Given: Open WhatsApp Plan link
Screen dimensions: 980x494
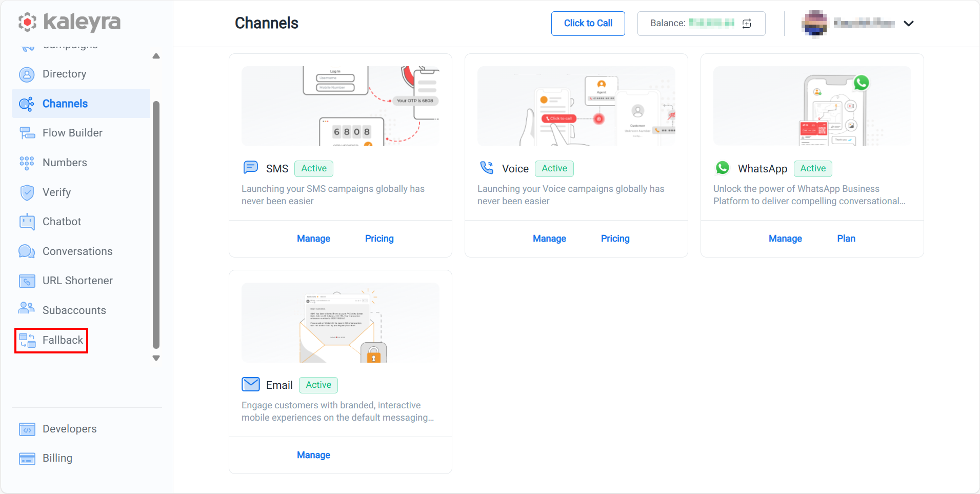Looking at the screenshot, I should coord(846,239).
